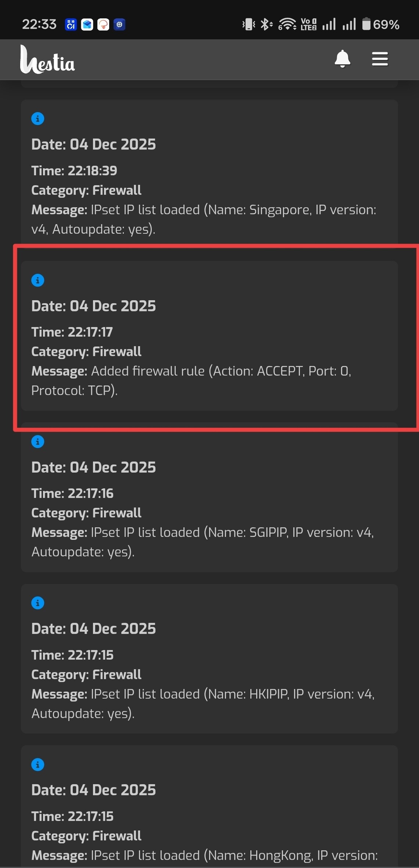Screen dimensions: 419x868
Task: Select the HongKong IPset loaded message
Action: (204, 856)
